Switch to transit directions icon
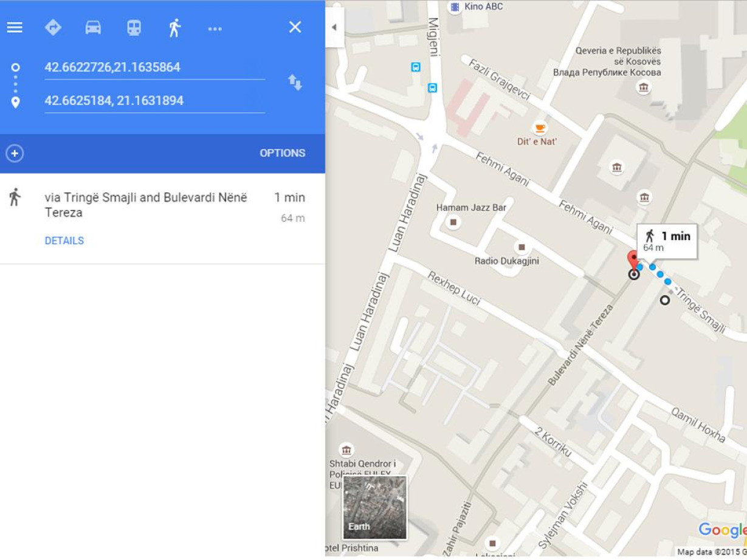The width and height of the screenshot is (747, 560). [134, 27]
